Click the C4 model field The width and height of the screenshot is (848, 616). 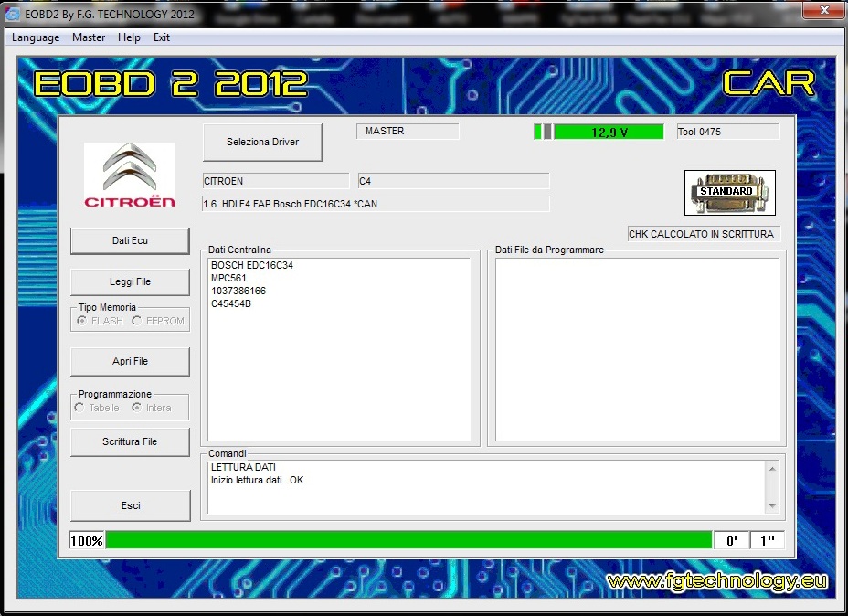[x=453, y=181]
